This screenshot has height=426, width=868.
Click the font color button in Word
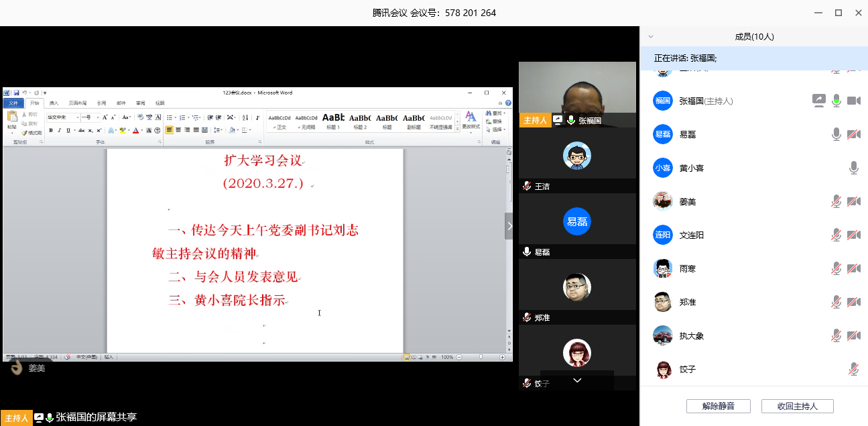pyautogui.click(x=135, y=130)
